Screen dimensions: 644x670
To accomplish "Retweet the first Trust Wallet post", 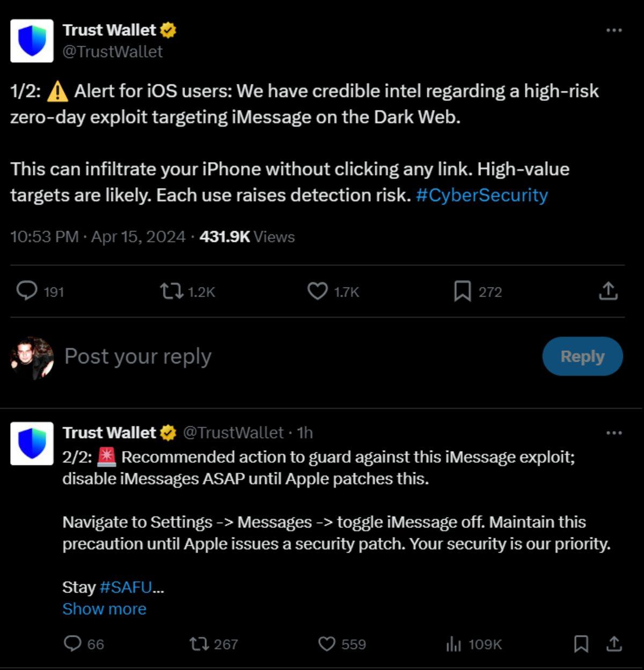I will coord(173,291).
